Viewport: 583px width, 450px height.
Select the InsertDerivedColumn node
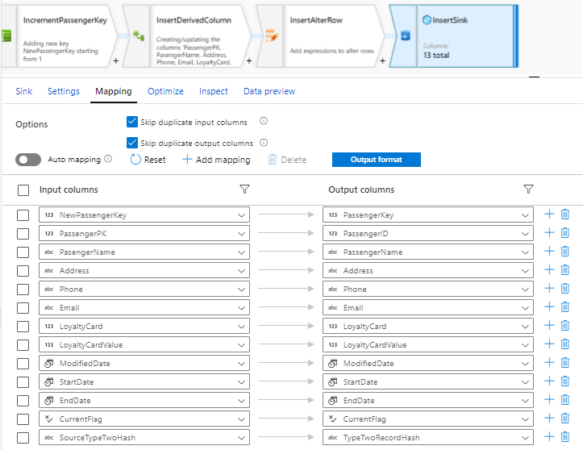click(x=187, y=36)
